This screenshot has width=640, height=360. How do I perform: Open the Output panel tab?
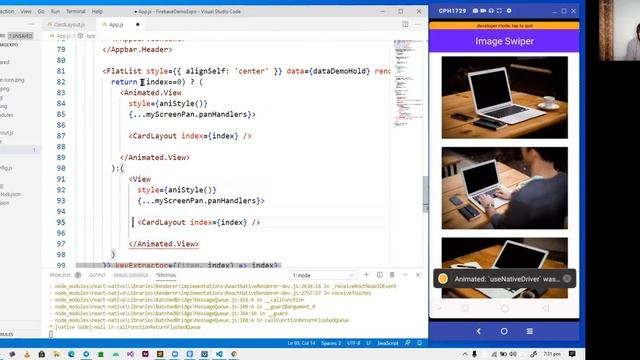[x=97, y=275]
